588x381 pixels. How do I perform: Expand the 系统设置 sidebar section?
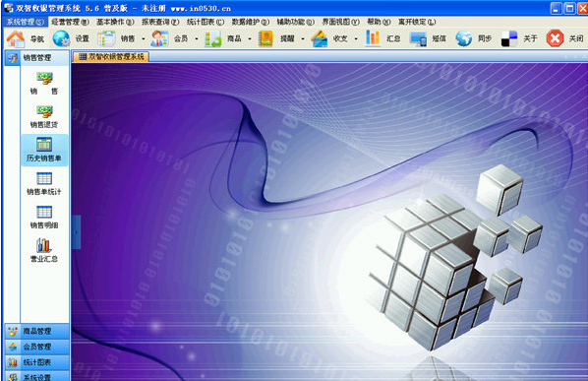tap(36, 376)
